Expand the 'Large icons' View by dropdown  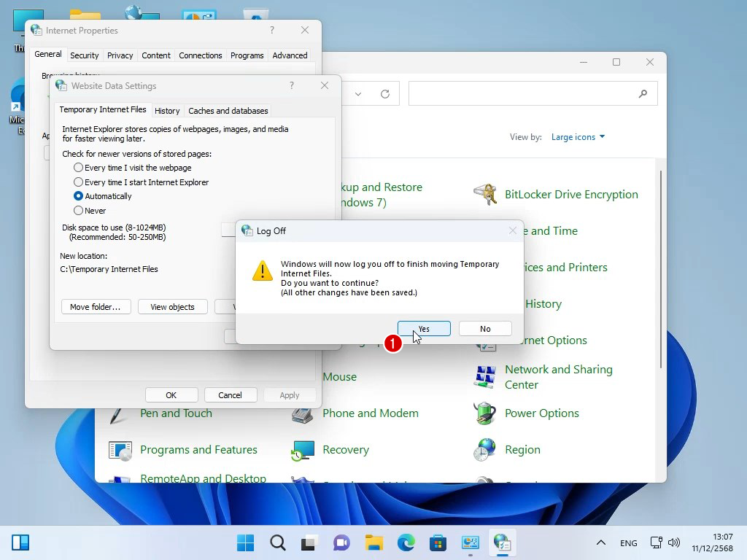tap(578, 137)
